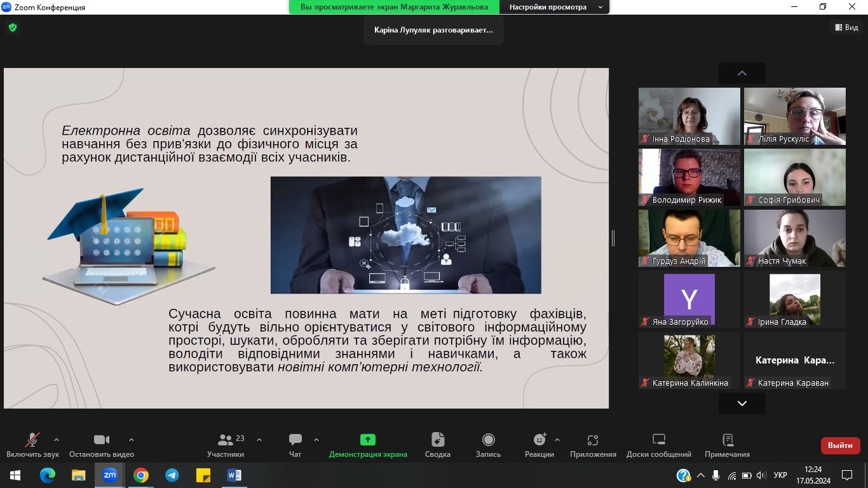This screenshot has width=868, height=488.
Task: Show previous participants with up arrow
Action: coord(742,73)
